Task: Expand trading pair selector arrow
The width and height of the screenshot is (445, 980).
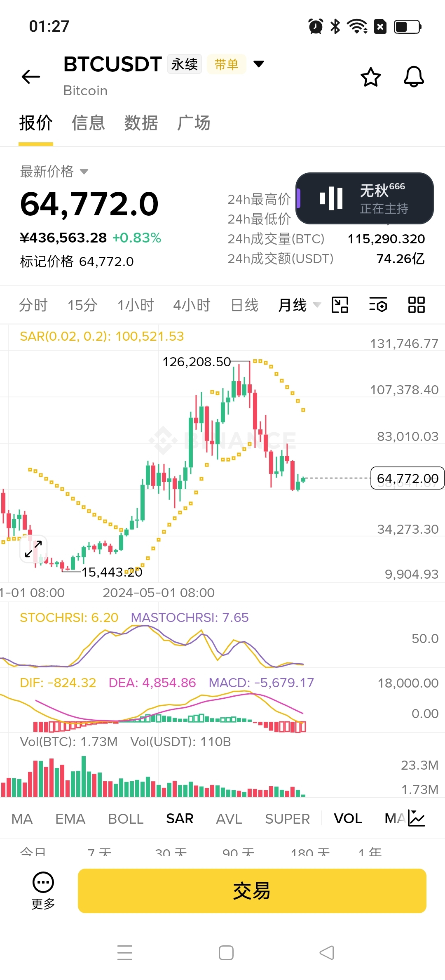Action: click(259, 64)
